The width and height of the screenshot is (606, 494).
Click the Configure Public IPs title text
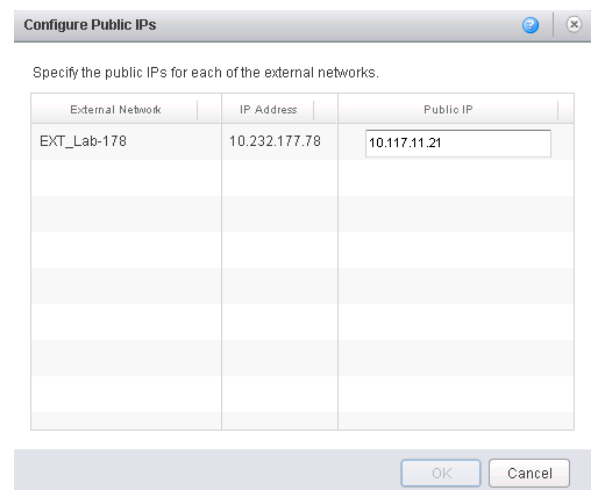[x=90, y=25]
